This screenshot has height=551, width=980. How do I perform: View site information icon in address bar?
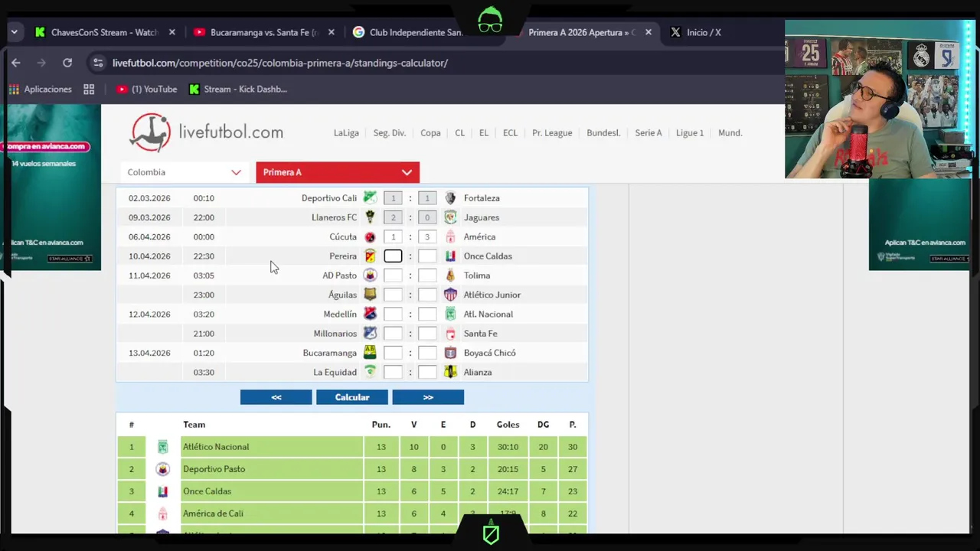pos(97,63)
